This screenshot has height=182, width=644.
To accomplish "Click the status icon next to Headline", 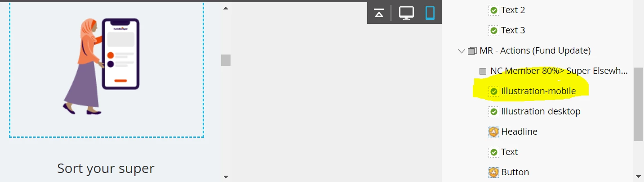I will point(494,132).
